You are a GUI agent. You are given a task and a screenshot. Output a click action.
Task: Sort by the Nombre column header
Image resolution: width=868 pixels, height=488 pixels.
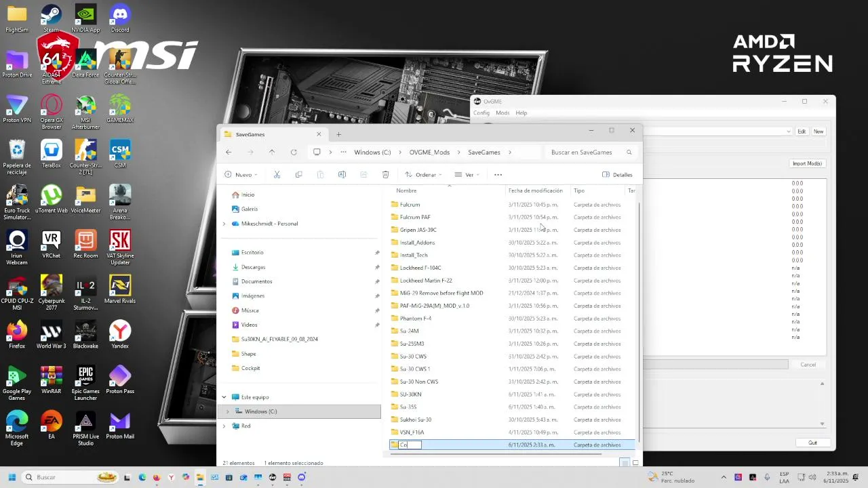click(407, 190)
